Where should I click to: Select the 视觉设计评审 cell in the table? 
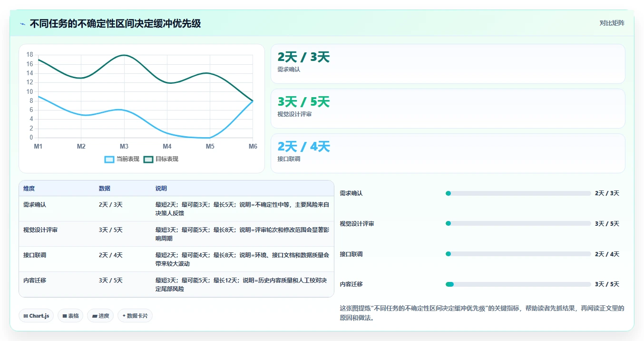pyautogui.click(x=40, y=230)
